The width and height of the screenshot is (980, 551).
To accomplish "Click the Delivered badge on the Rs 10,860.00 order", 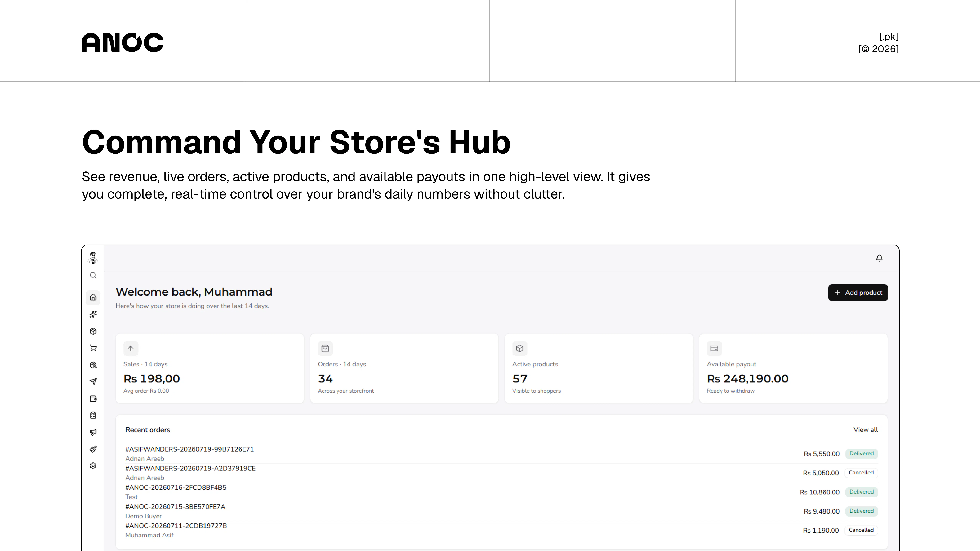I will tap(861, 492).
